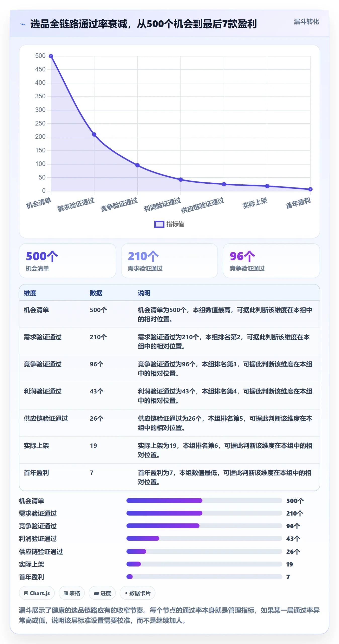This screenshot has height=644, width=339.
Task: Select the 500个 机会清单 data card
Action: 67,261
